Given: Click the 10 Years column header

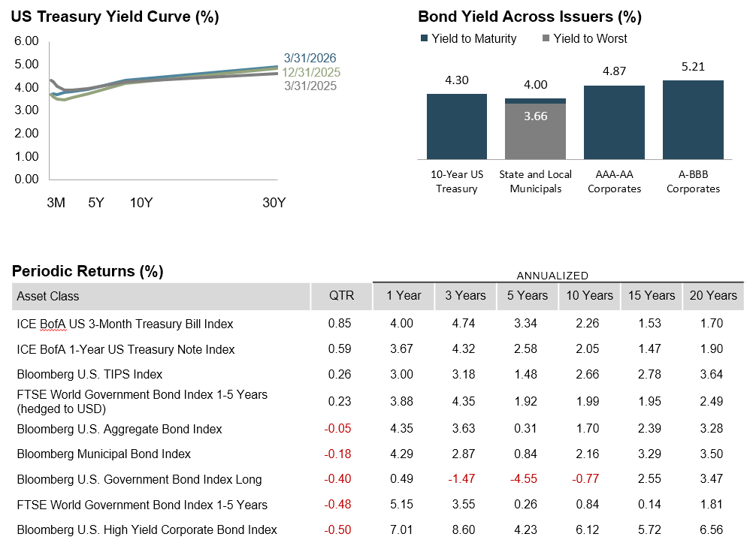Looking at the screenshot, I should tap(589, 296).
